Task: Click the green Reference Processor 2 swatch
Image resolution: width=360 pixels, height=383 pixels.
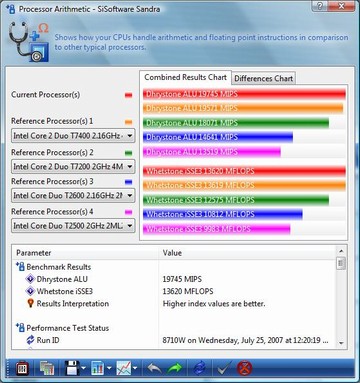Action: pyautogui.click(x=128, y=153)
